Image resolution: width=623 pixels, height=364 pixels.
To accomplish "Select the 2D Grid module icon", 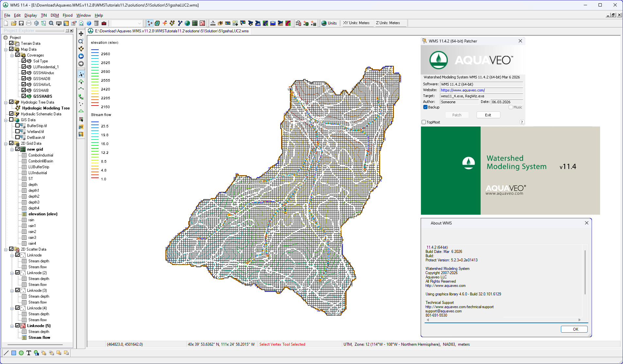I will point(195,23).
